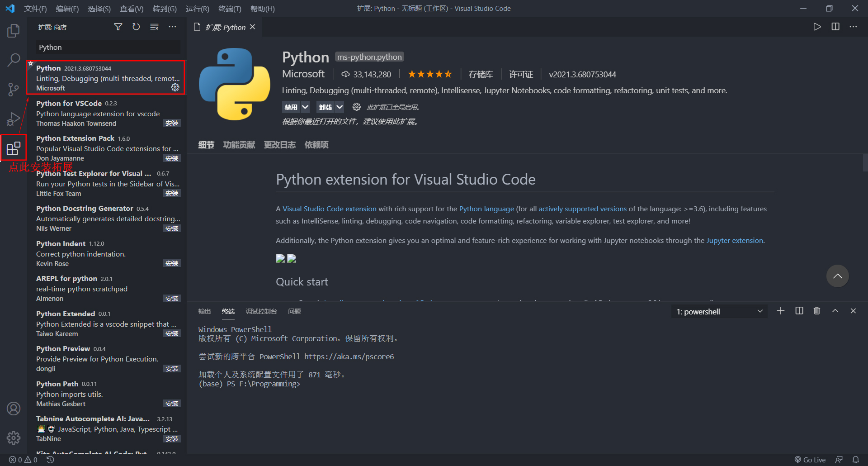Open the powershell terminal selector dropdown
Viewport: 868px width, 466px height.
[x=719, y=311]
